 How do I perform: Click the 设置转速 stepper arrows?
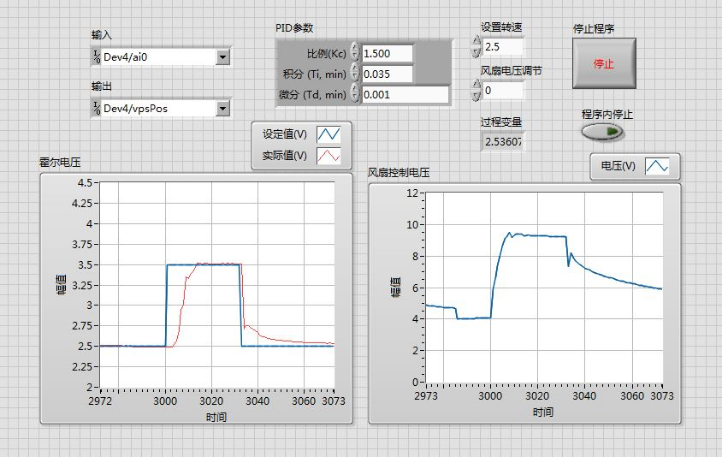(x=476, y=46)
